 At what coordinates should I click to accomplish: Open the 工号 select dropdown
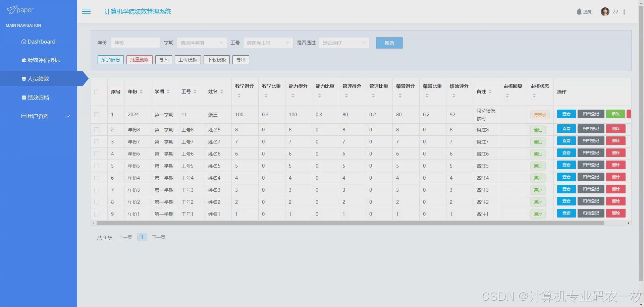pyautogui.click(x=268, y=43)
